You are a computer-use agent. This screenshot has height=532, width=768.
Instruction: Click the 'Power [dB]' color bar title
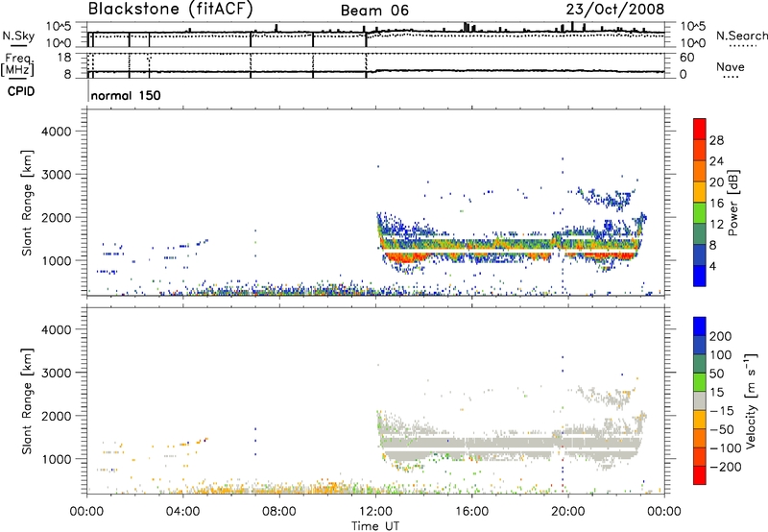point(733,203)
